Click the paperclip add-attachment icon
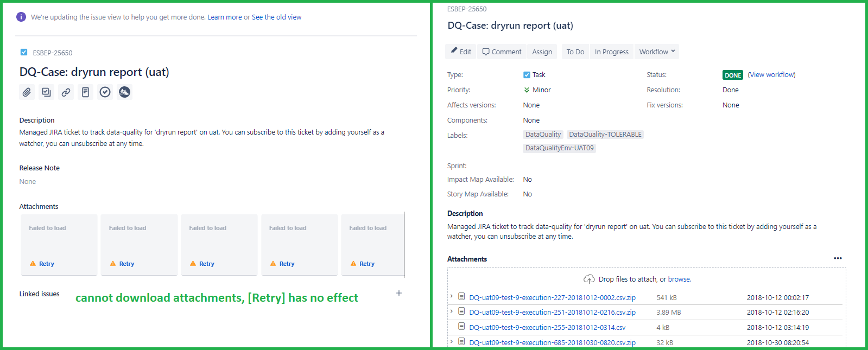This screenshot has height=350, width=868. [27, 92]
